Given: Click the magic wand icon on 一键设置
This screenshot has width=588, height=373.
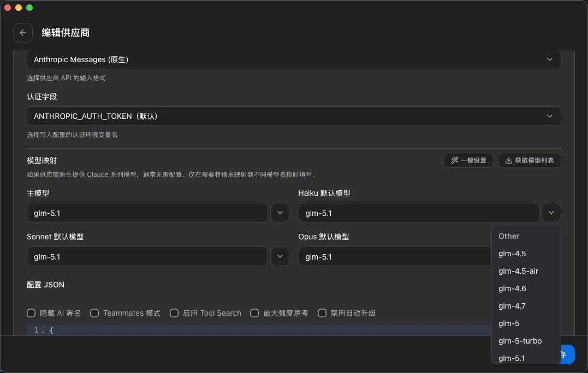Looking at the screenshot, I should pos(454,160).
